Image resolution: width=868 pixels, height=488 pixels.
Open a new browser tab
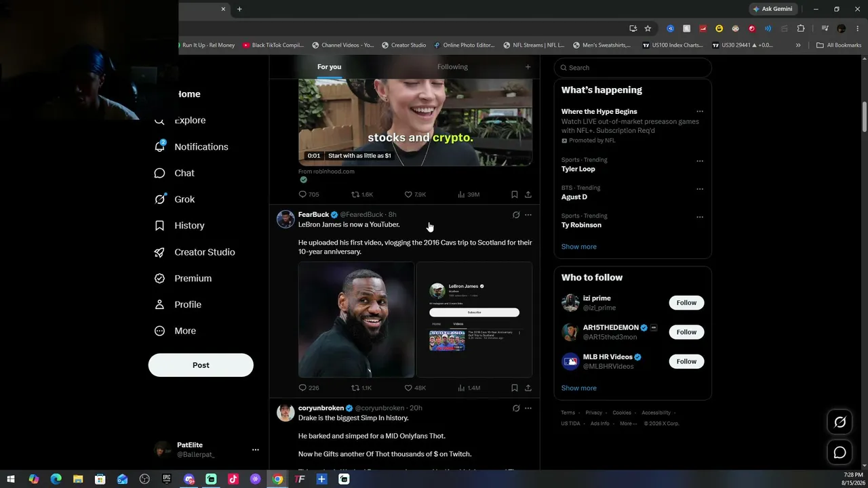[x=239, y=9]
